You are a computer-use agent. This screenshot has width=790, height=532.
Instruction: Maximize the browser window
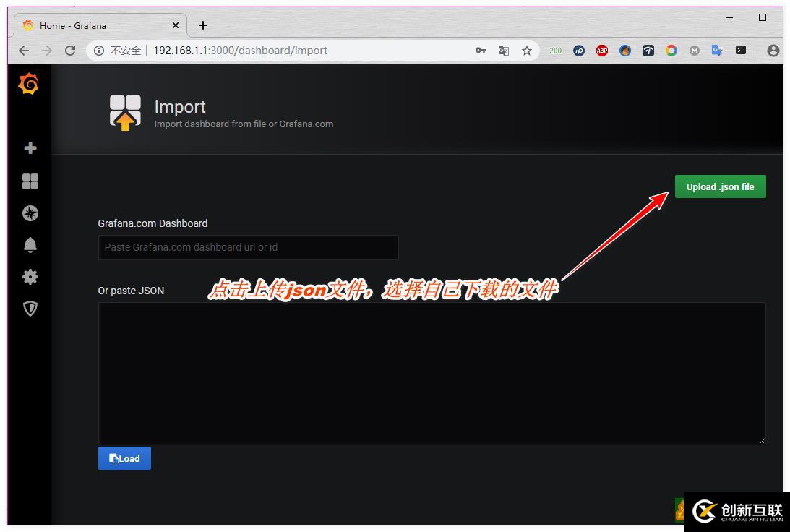[763, 17]
